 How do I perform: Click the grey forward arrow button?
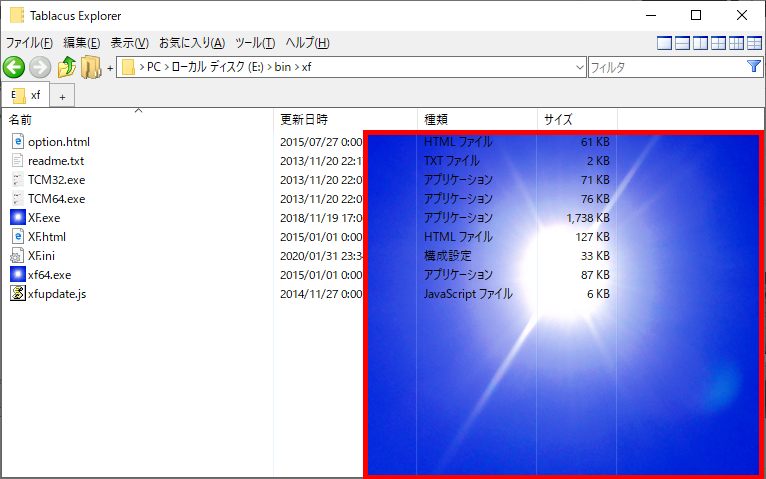(x=40, y=67)
